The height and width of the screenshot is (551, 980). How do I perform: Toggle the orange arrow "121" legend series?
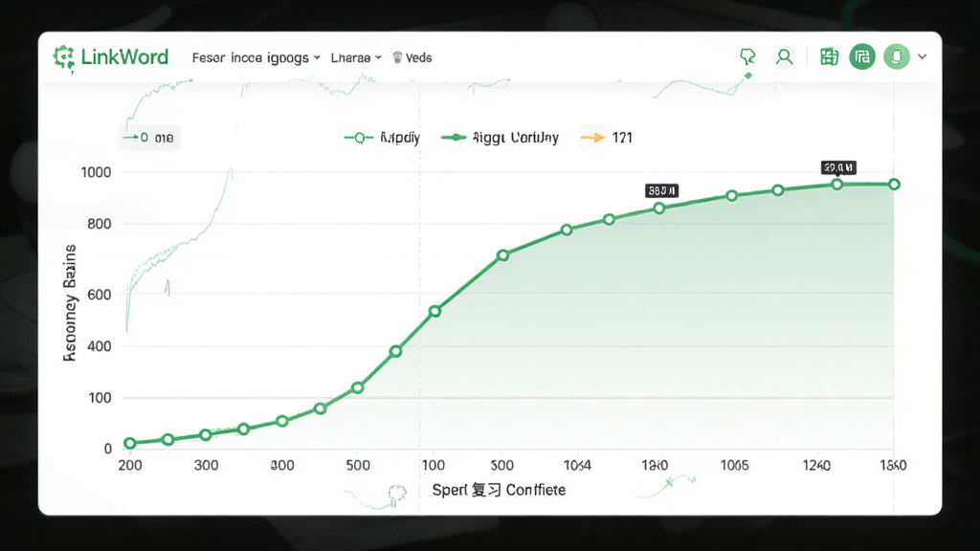[606, 138]
